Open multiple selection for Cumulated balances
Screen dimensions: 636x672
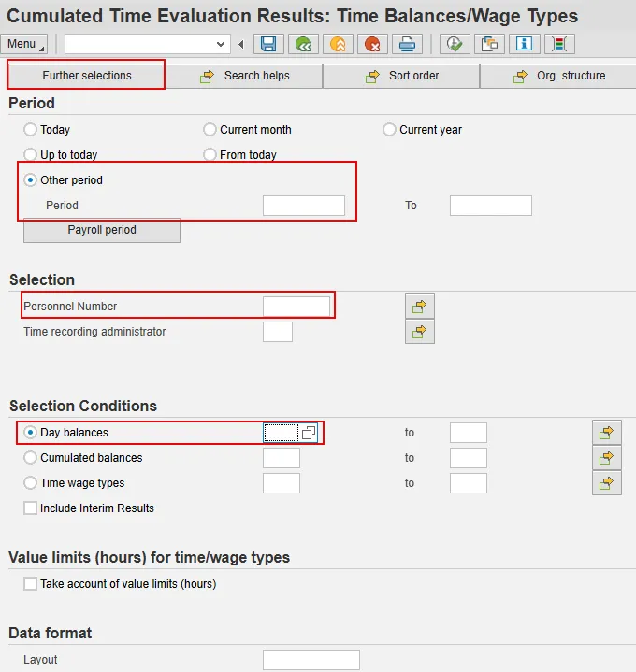coord(606,458)
